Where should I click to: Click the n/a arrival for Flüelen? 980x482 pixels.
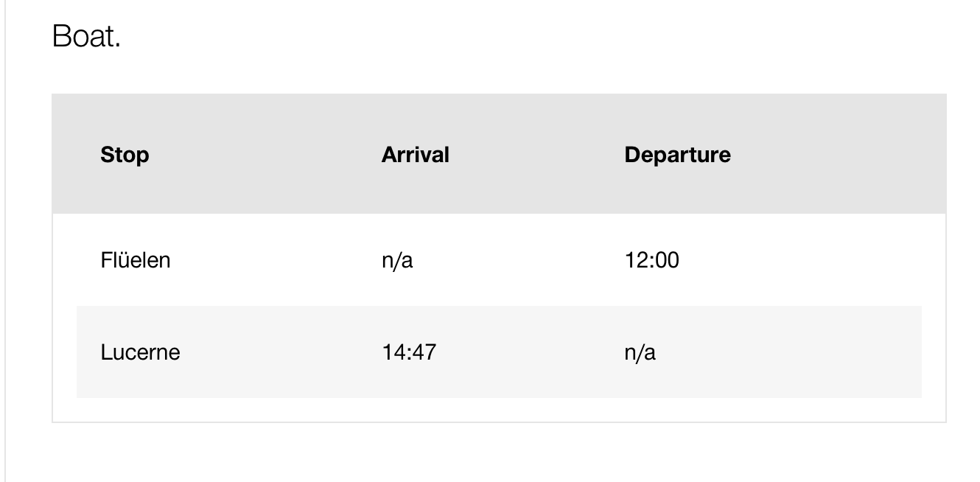pyautogui.click(x=397, y=260)
